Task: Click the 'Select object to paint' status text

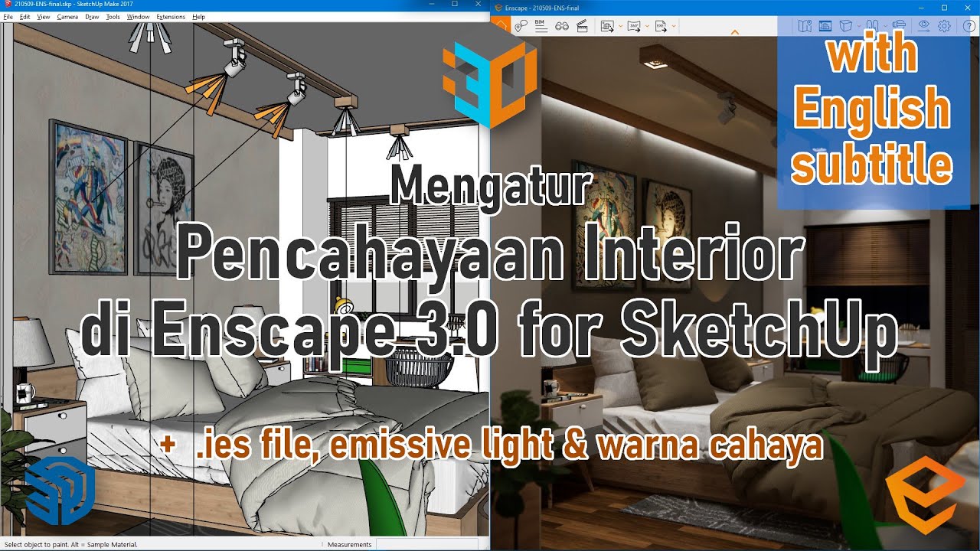Action: click(x=70, y=545)
